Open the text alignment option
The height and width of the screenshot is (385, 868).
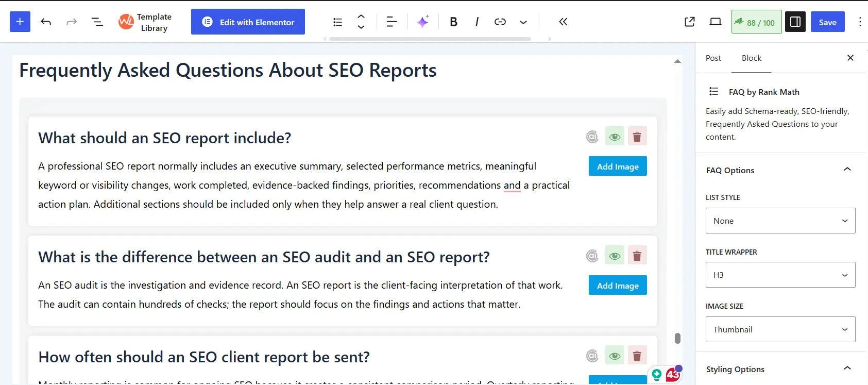[392, 22]
